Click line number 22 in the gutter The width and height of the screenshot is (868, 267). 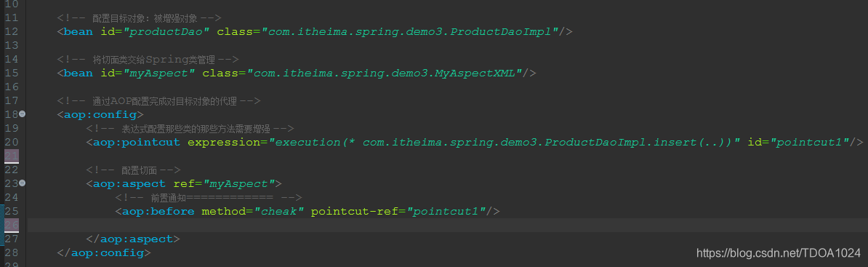coord(11,170)
